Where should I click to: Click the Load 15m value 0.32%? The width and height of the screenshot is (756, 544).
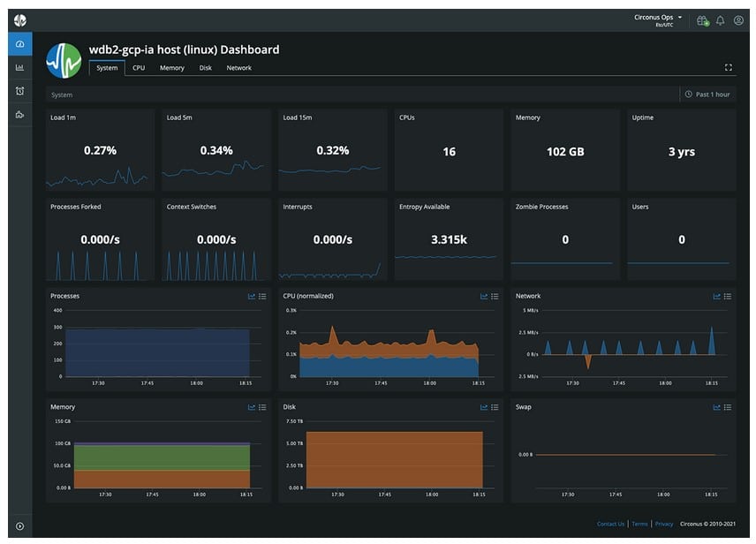point(333,150)
